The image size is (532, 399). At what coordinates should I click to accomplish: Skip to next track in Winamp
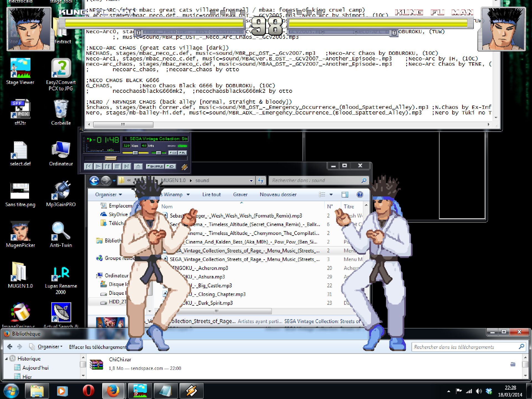pyautogui.click(x=127, y=166)
